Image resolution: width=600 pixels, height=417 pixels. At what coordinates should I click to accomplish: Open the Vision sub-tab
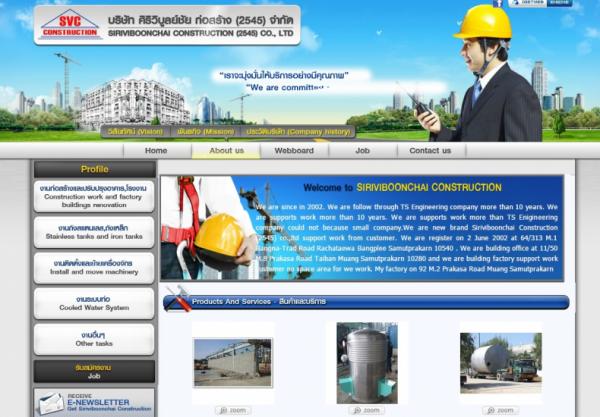coord(135,132)
